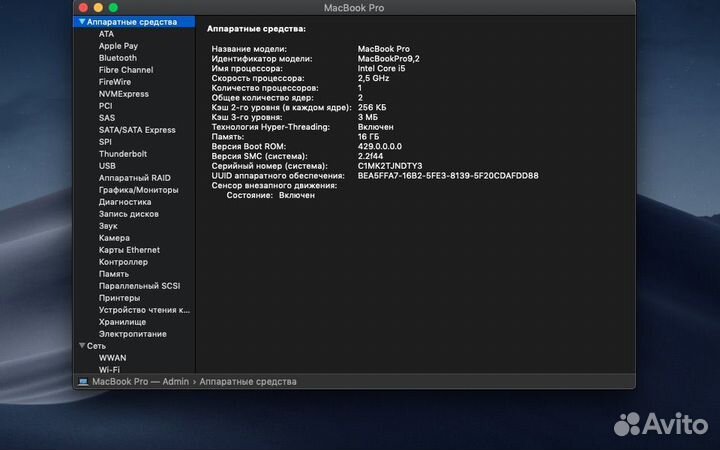Show Thunderbolt information
The height and width of the screenshot is (450, 720).
coord(123,153)
